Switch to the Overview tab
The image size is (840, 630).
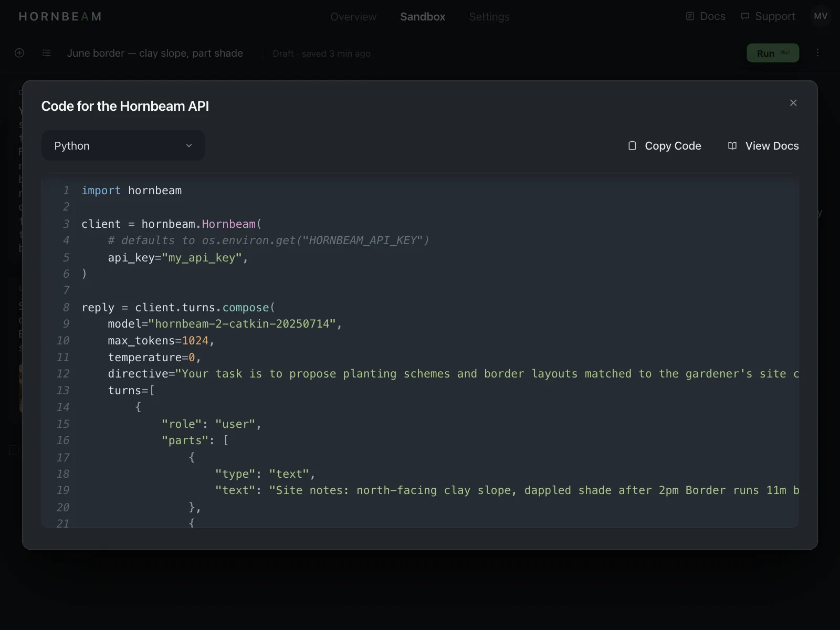[x=353, y=16]
